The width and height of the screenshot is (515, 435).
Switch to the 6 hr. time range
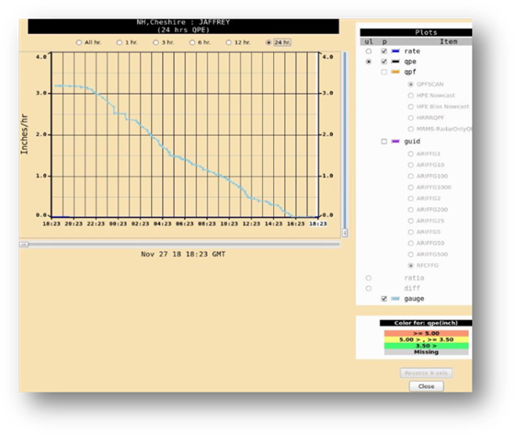tap(192, 43)
